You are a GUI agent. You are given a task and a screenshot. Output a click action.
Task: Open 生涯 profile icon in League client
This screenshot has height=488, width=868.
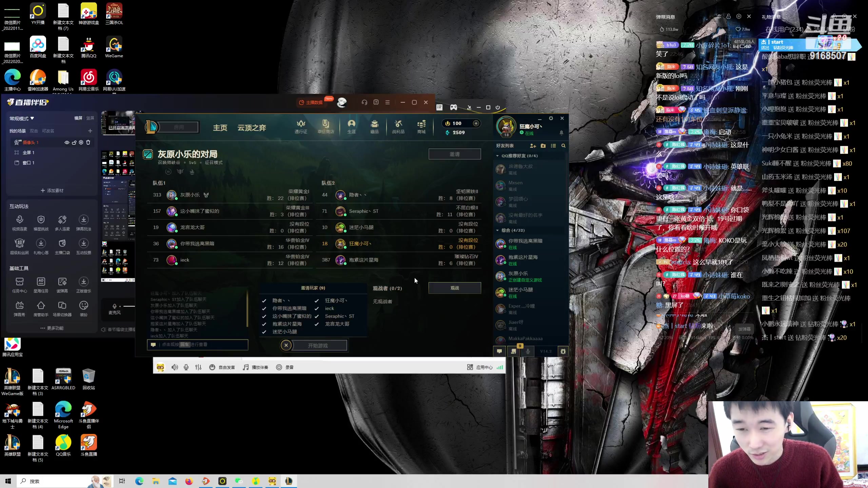point(352,126)
